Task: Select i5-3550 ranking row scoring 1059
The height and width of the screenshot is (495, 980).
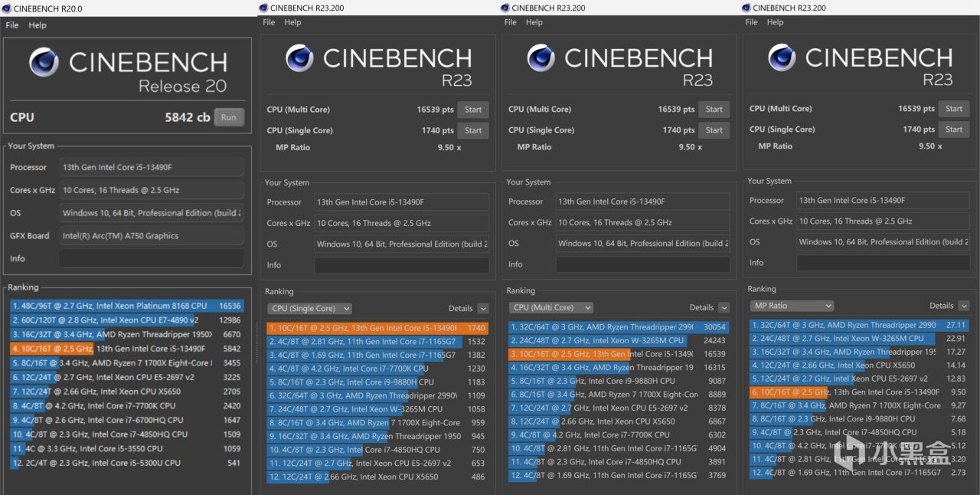Action: tap(127, 449)
